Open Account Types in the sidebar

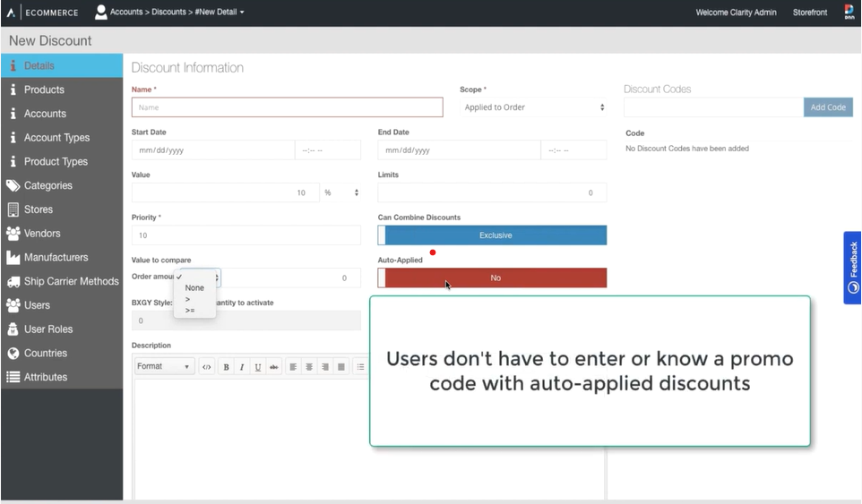point(62,137)
